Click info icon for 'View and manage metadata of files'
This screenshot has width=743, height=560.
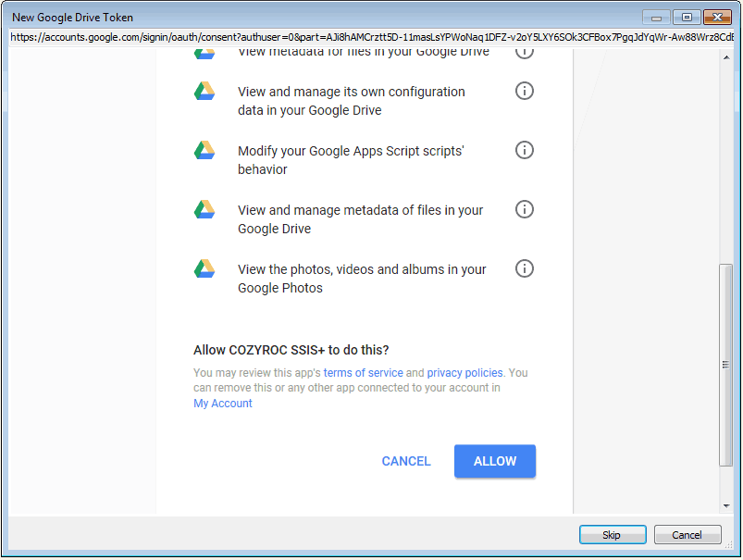click(524, 209)
